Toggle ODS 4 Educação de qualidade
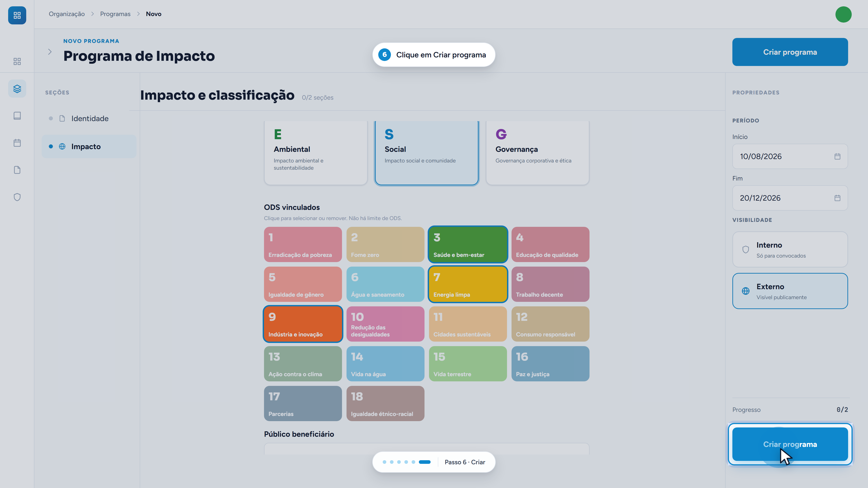The height and width of the screenshot is (488, 868). (550, 244)
